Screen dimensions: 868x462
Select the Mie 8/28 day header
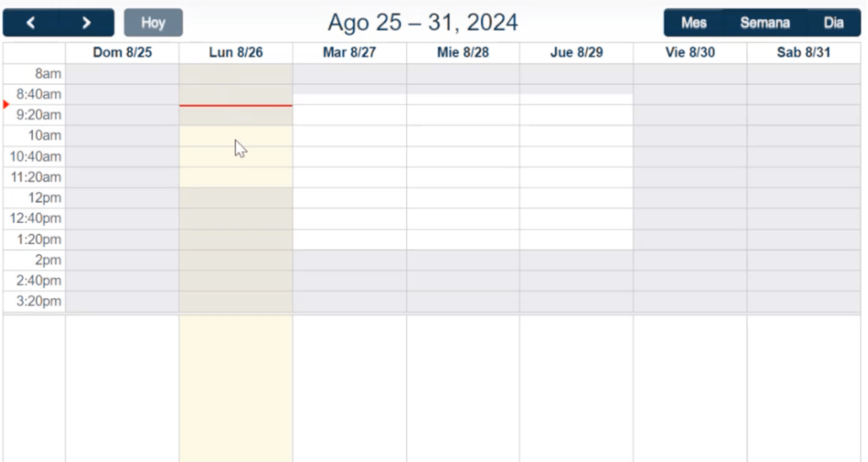tap(463, 53)
